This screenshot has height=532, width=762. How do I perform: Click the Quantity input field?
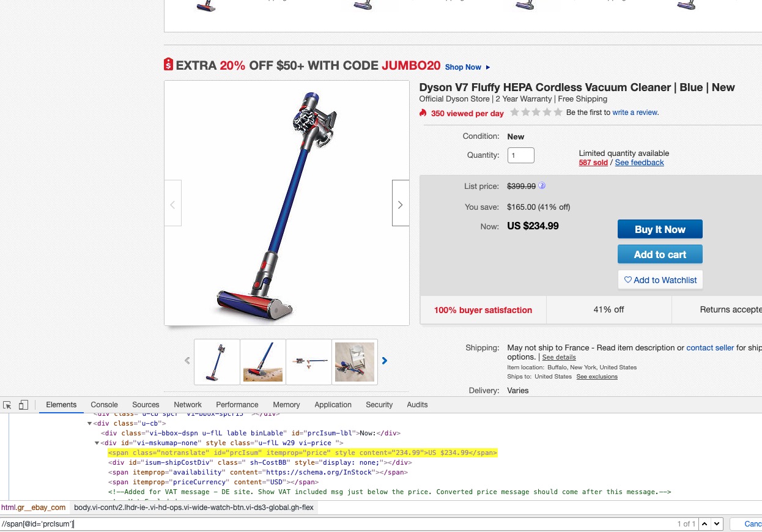pos(521,155)
